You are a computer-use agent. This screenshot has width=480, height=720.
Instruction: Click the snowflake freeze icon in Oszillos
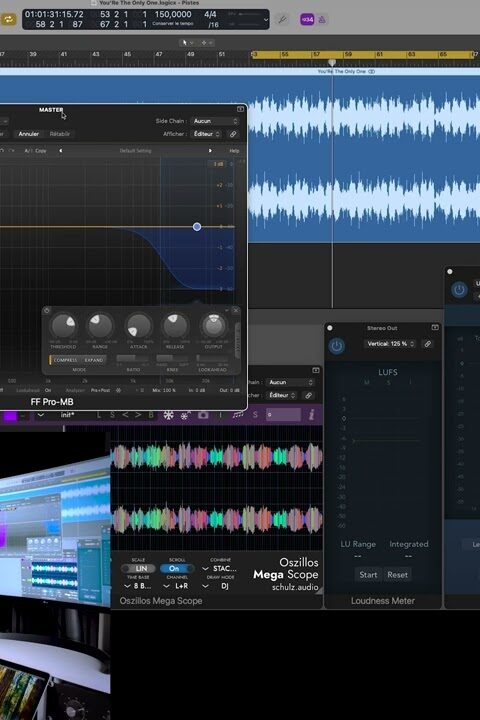point(169,415)
